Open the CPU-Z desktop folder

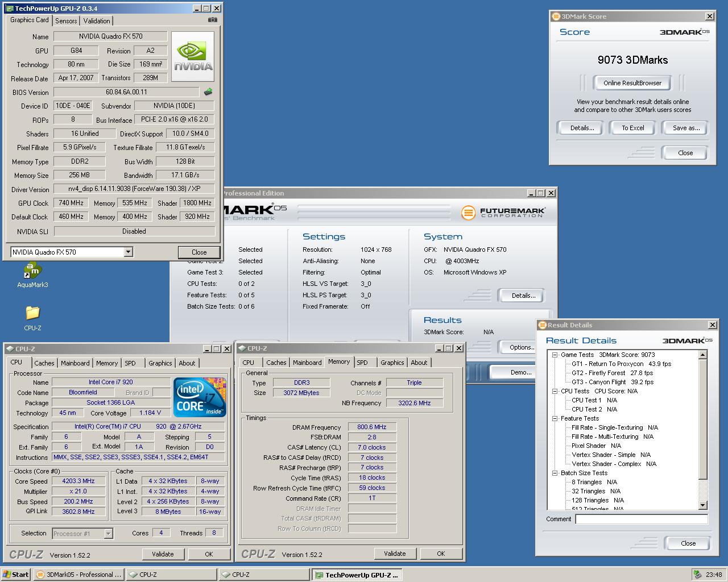pos(32,319)
